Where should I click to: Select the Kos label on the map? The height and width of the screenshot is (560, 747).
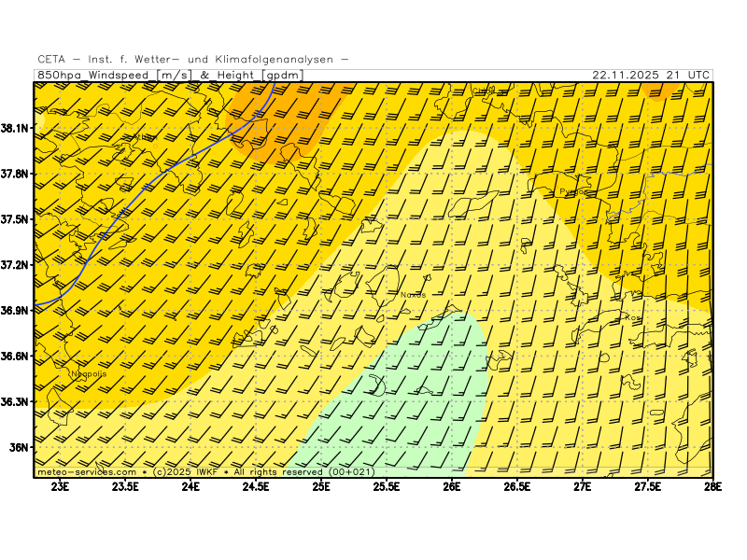point(633,318)
